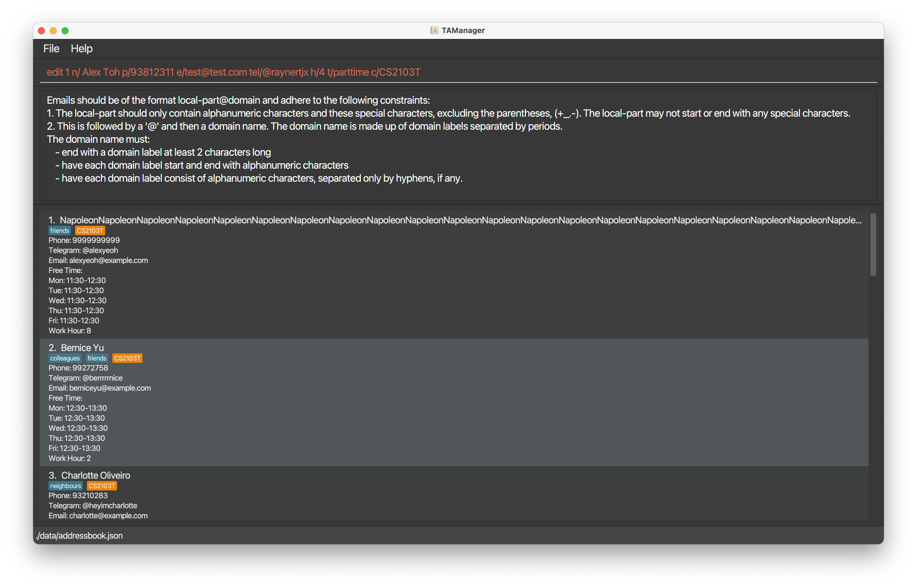Click on Napoleon's truncated name entry

(458, 220)
